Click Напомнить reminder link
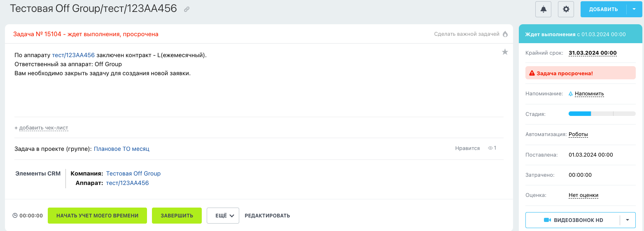 pyautogui.click(x=589, y=94)
